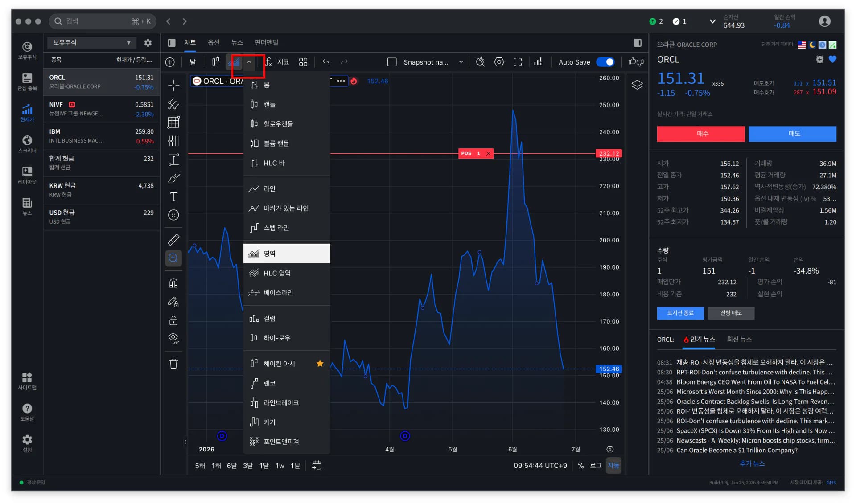
Task: Open the layout grid selector icon
Action: point(303,62)
